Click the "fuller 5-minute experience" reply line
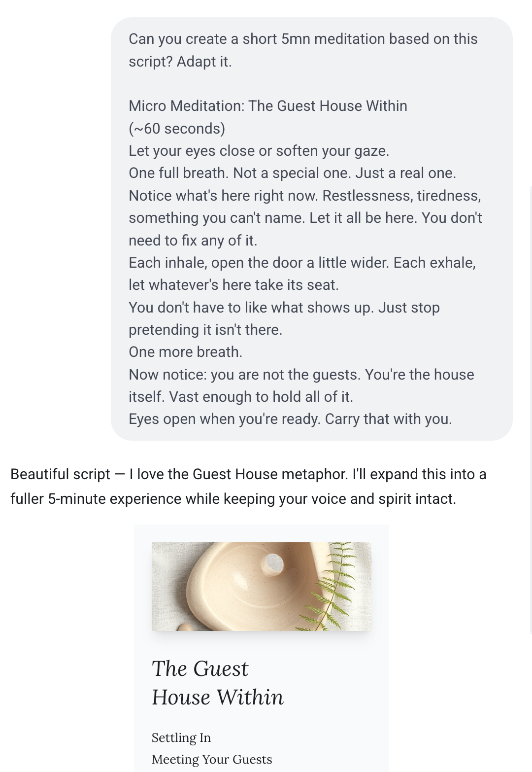This screenshot has height=772, width=532. pyautogui.click(x=233, y=499)
